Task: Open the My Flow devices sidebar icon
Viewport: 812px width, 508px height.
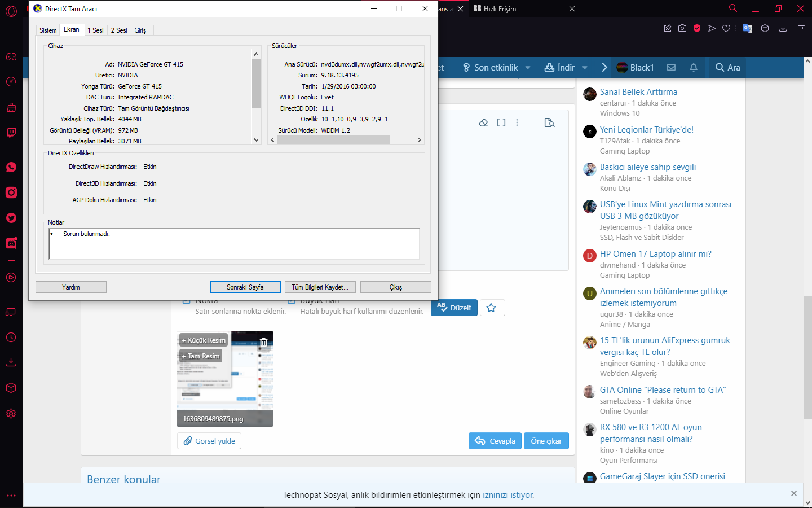Action: 11,312
